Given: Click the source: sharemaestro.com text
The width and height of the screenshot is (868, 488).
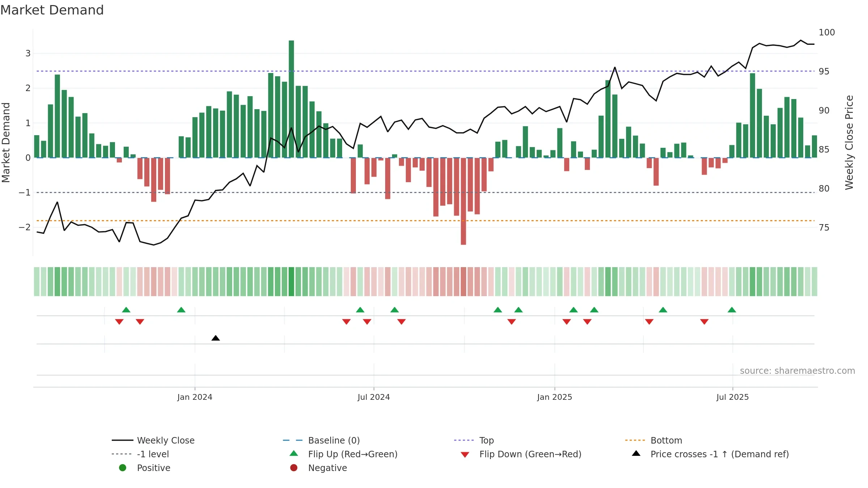Looking at the screenshot, I should tap(797, 371).
